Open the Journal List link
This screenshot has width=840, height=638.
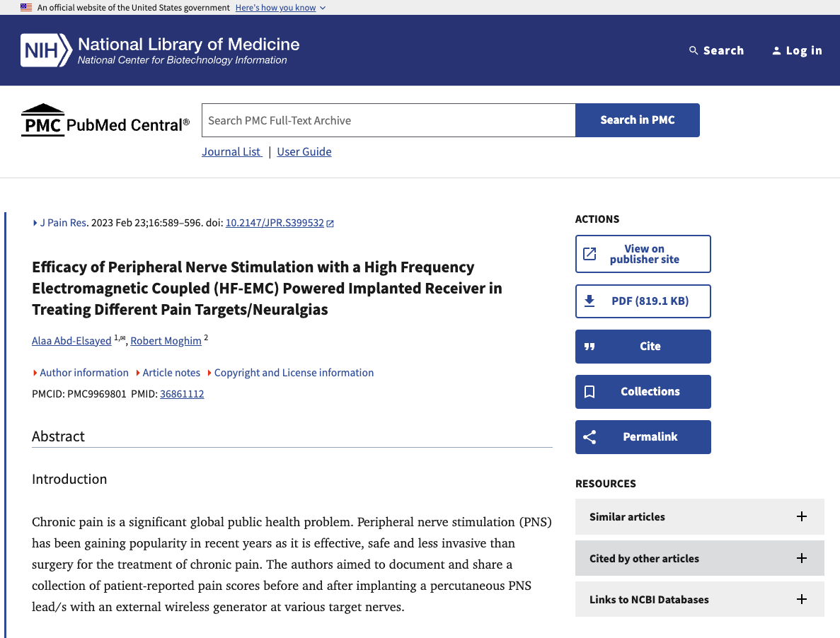[x=231, y=152]
